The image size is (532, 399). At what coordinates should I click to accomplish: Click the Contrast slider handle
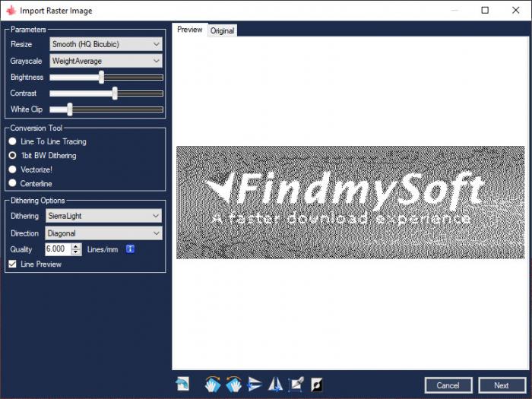[115, 93]
